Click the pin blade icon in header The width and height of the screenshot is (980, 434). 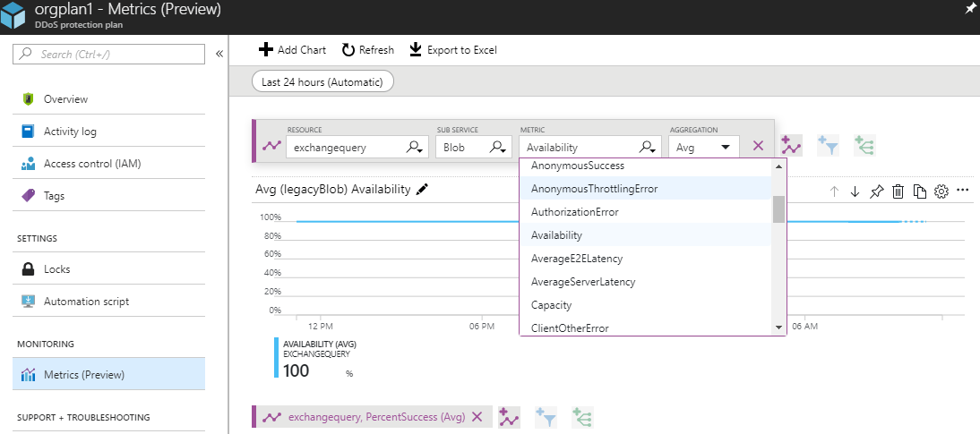pyautogui.click(x=971, y=9)
